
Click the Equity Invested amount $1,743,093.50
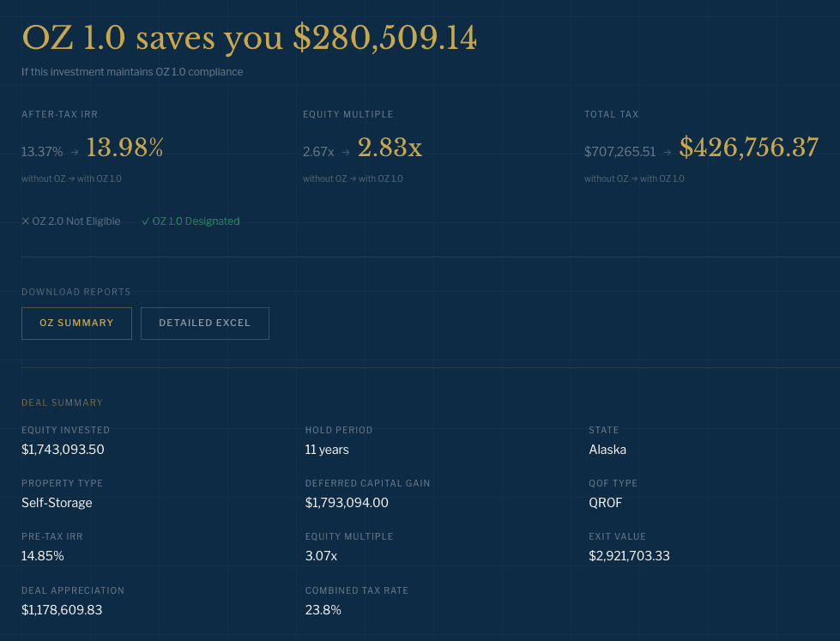click(x=63, y=450)
